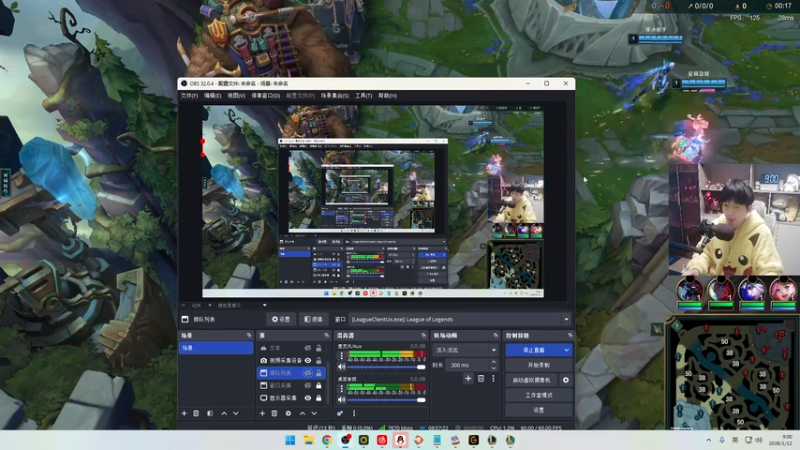The height and width of the screenshot is (450, 800).
Task: Show the highlighted 排队列表 source eye
Action: click(x=308, y=373)
